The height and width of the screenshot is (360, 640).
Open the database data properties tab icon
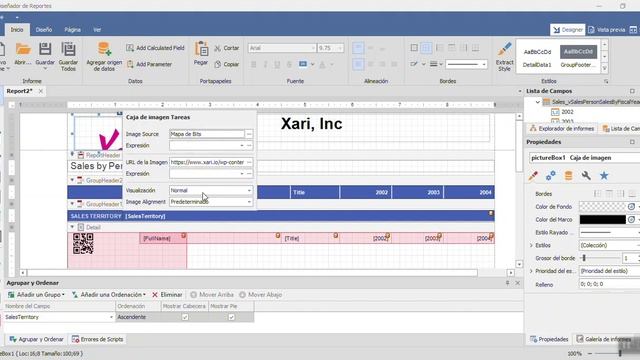(x=568, y=176)
